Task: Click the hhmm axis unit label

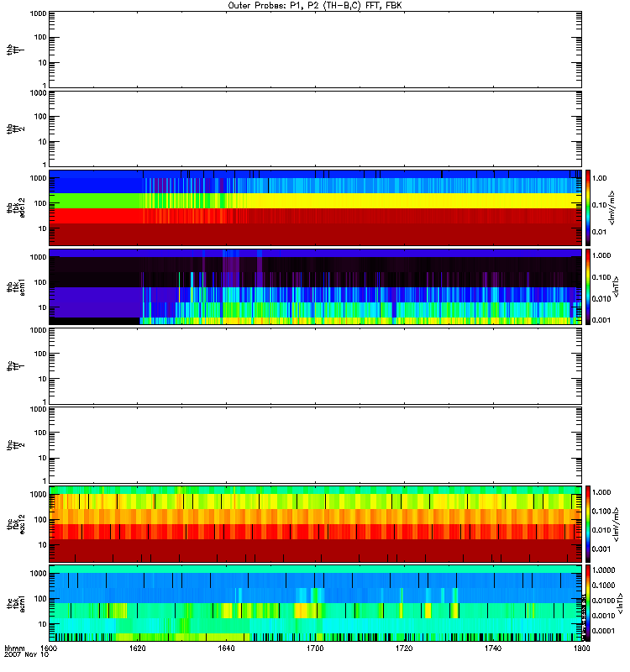Action: point(13,649)
